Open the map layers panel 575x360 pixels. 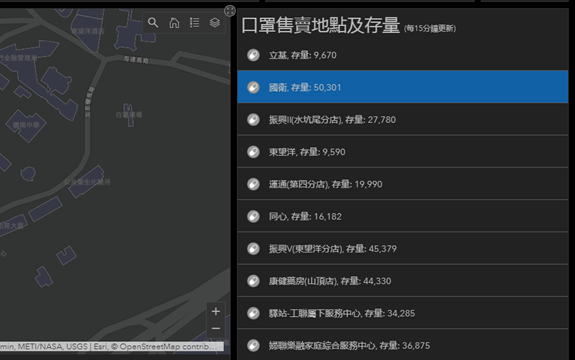click(215, 23)
